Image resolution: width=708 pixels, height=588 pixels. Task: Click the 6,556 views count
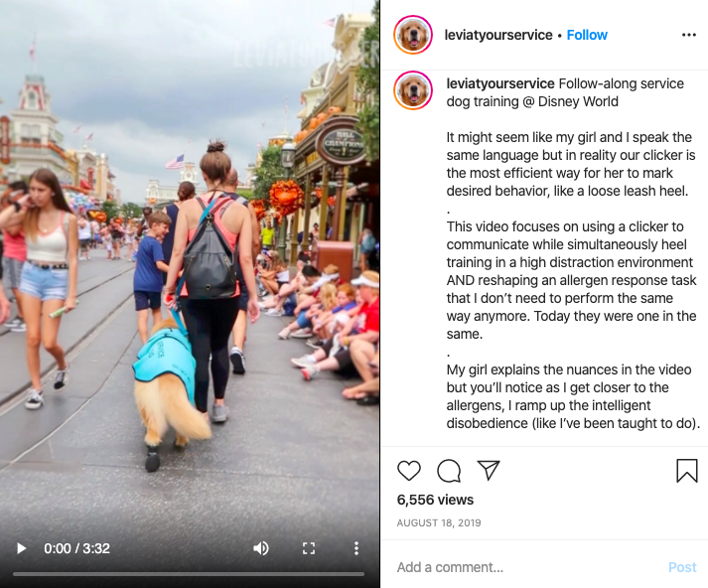coord(435,500)
